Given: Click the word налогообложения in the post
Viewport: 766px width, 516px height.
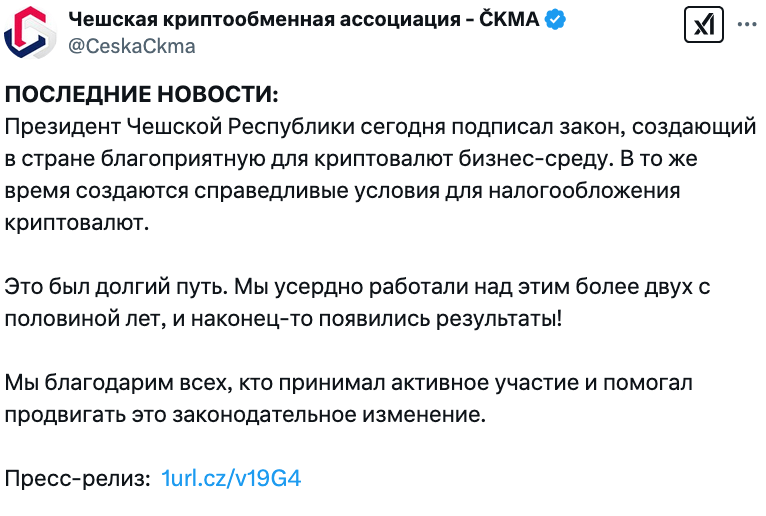Looking at the screenshot, I should point(584,191).
